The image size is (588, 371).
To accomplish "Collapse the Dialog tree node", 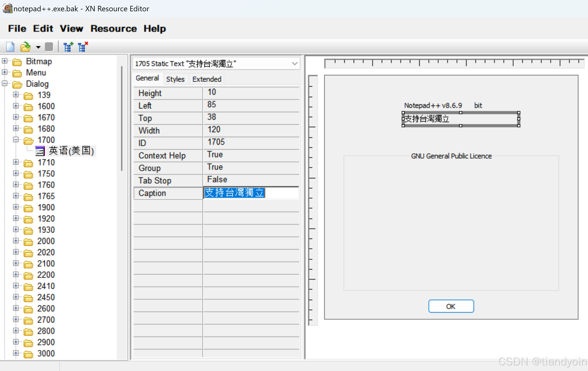I will tap(5, 83).
